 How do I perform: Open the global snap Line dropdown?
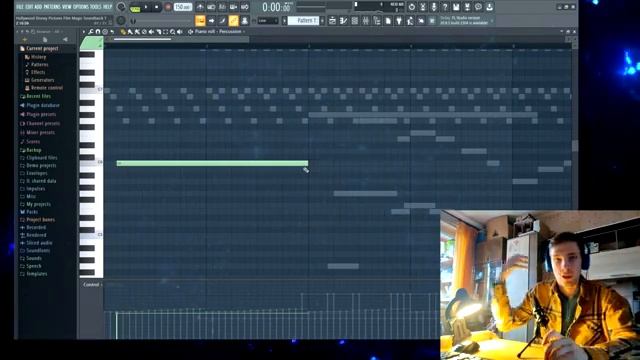tap(268, 20)
